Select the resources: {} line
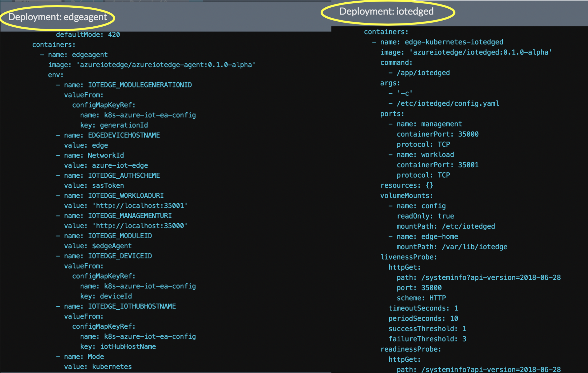 [x=407, y=185]
